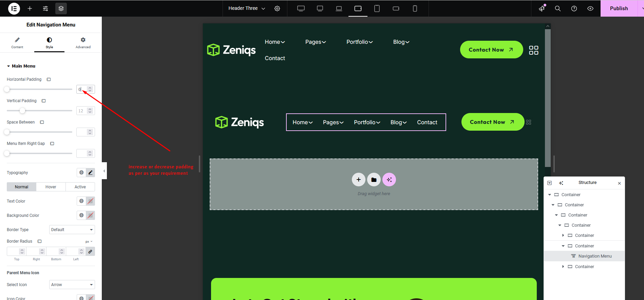Toggle link values for Border Radius
The height and width of the screenshot is (300, 644).
(90, 251)
